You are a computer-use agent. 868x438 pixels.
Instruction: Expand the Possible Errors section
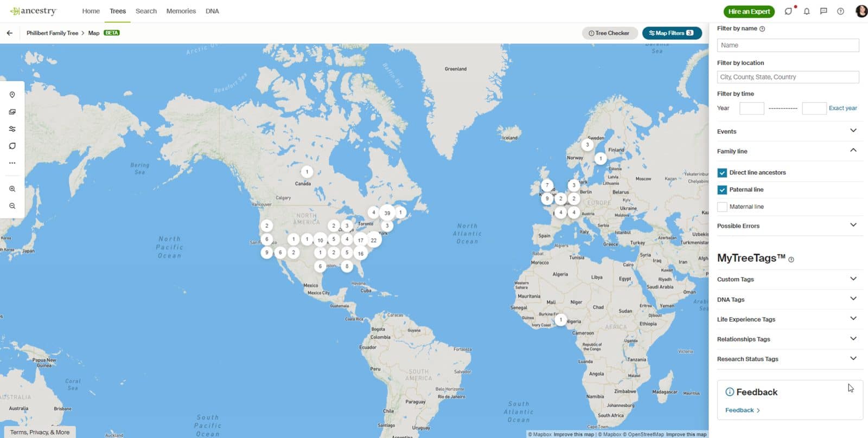tap(853, 225)
